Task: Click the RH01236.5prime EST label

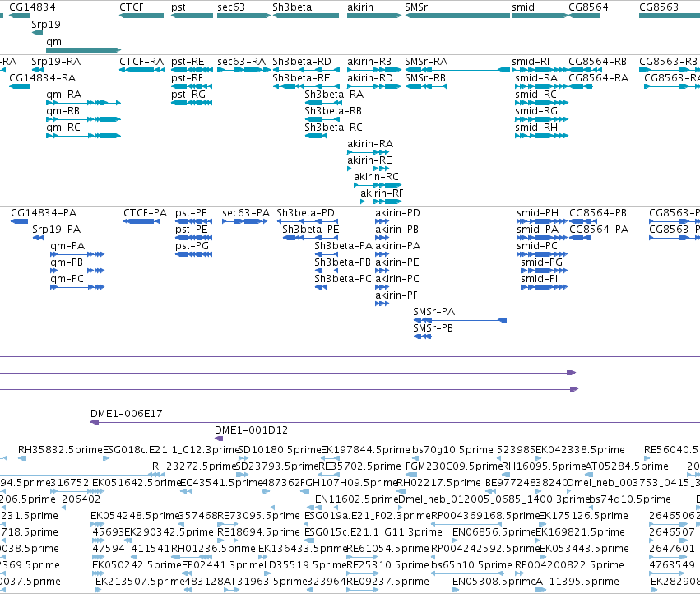Action: [x=213, y=549]
